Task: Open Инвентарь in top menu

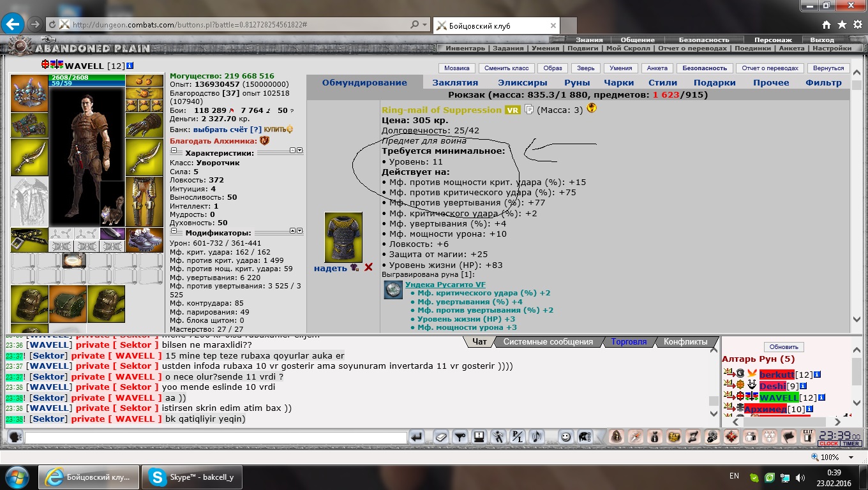Action: [x=465, y=48]
